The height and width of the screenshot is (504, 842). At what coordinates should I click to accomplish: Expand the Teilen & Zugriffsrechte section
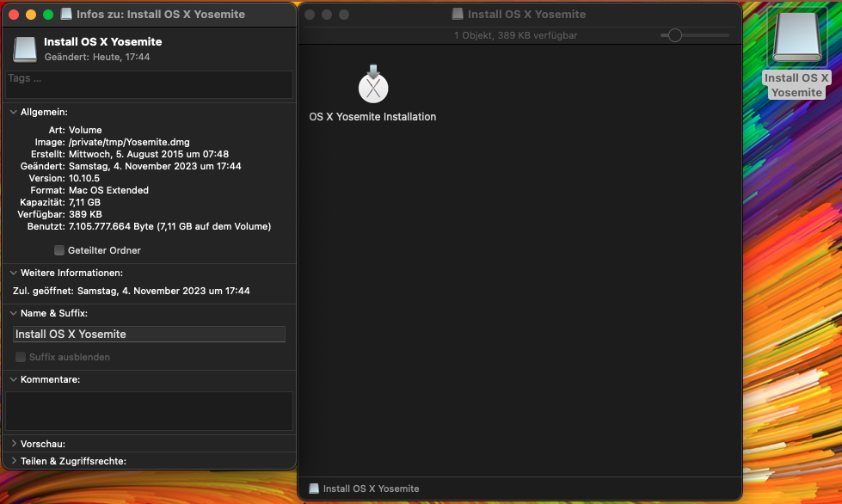(x=14, y=461)
